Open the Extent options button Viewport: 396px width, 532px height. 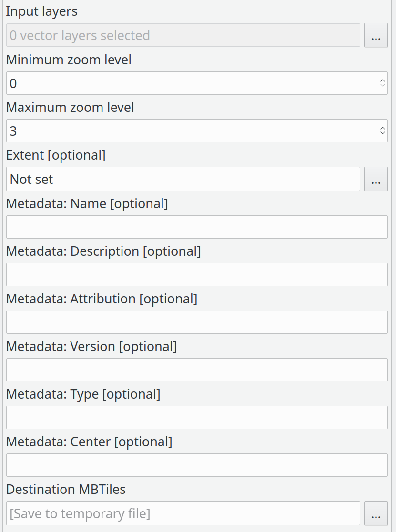pos(376,179)
